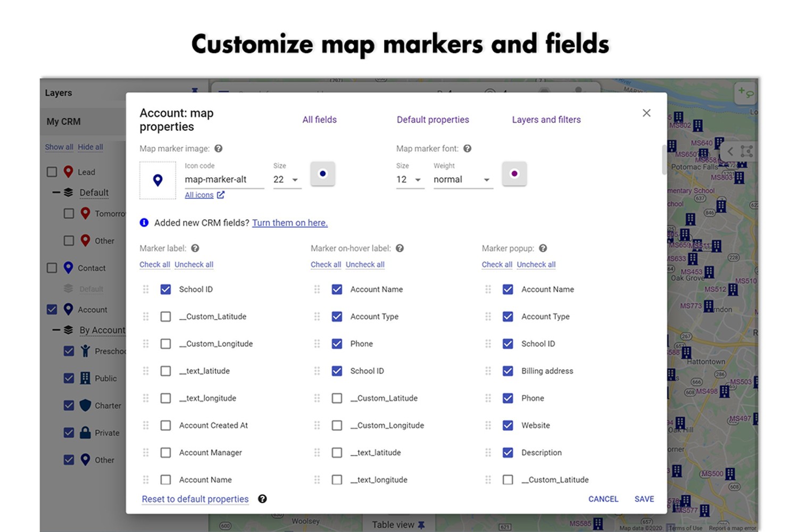Enable Account Manager marker label checkbox

[165, 453]
